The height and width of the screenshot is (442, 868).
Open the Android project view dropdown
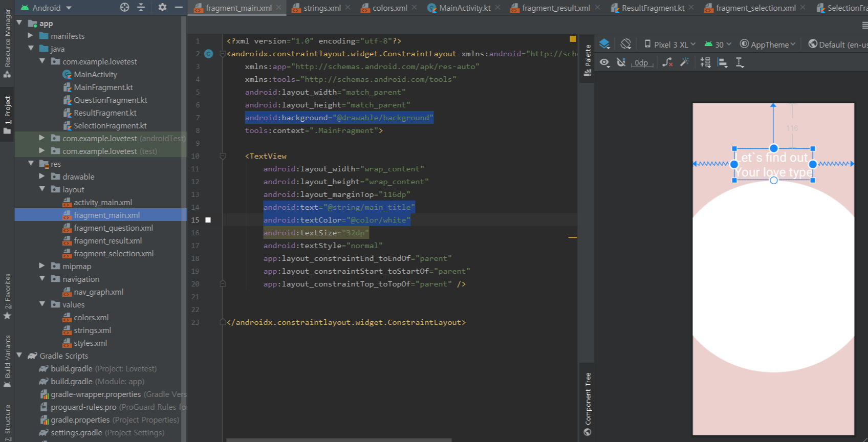point(46,8)
